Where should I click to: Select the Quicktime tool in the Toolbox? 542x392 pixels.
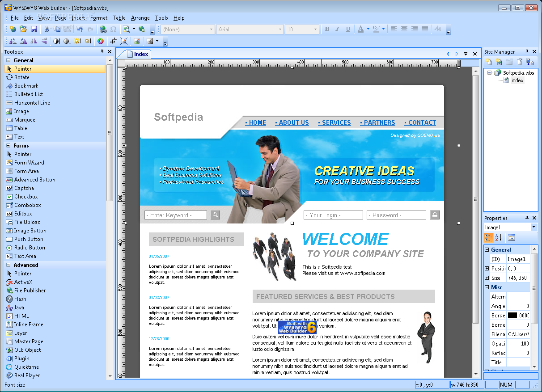point(55,367)
